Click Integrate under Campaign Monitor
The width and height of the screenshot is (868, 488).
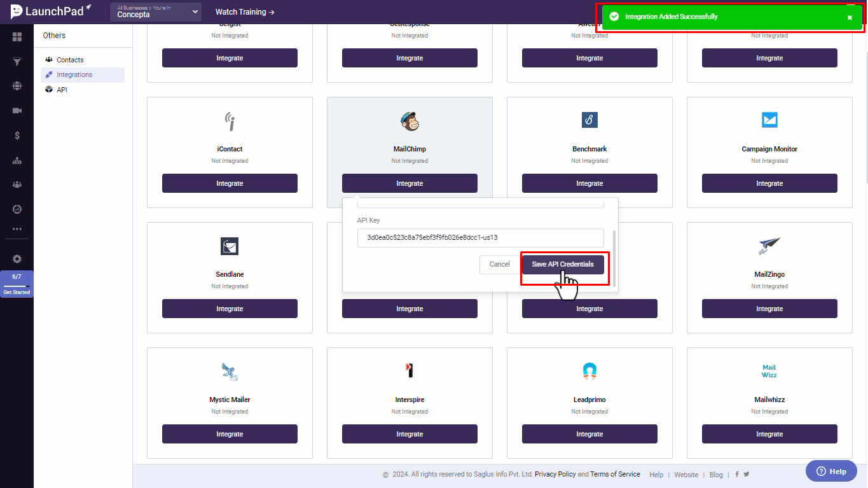click(x=769, y=183)
